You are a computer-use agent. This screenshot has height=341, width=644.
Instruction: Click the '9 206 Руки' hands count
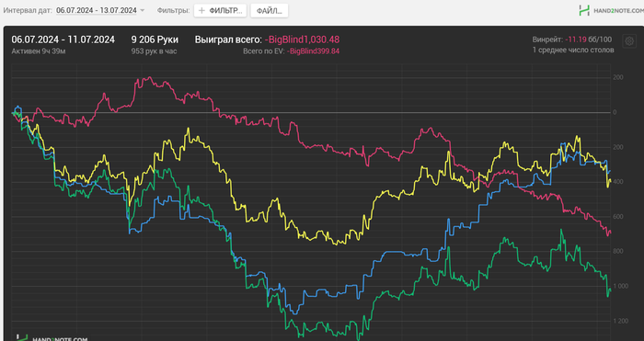(x=155, y=40)
